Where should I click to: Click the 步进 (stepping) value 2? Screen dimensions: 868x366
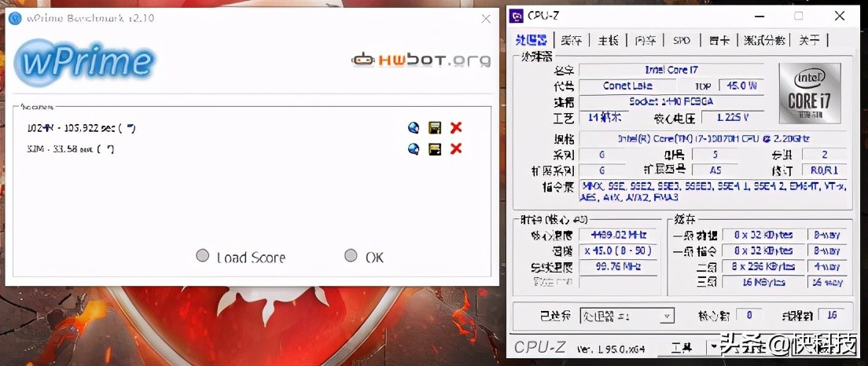point(824,154)
